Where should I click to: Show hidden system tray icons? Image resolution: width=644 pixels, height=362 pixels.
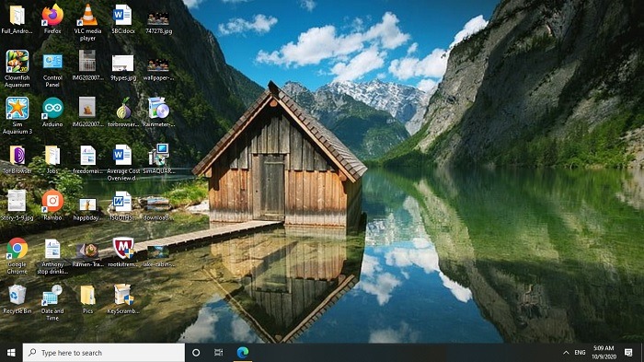coord(566,353)
